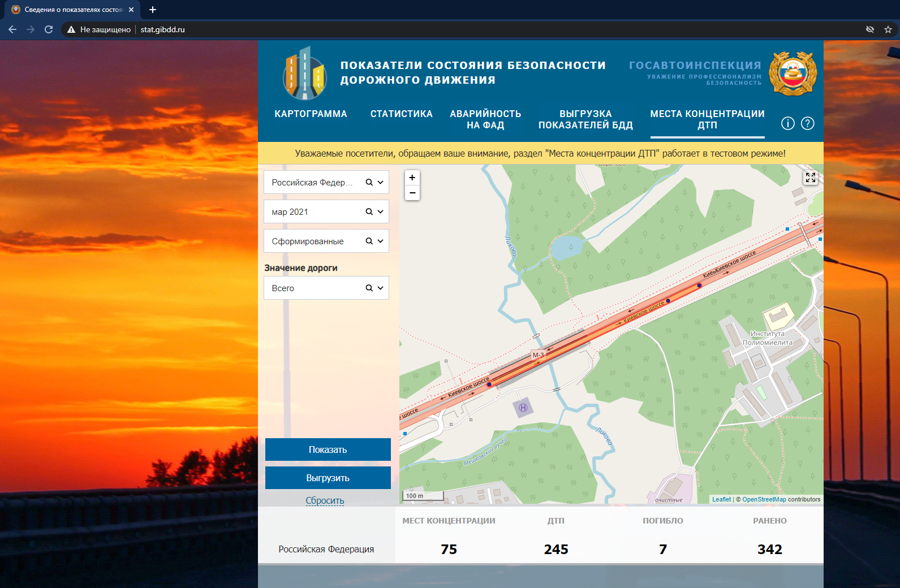Click the value 75 мест концентрации
The image size is (900, 588).
pos(449,549)
